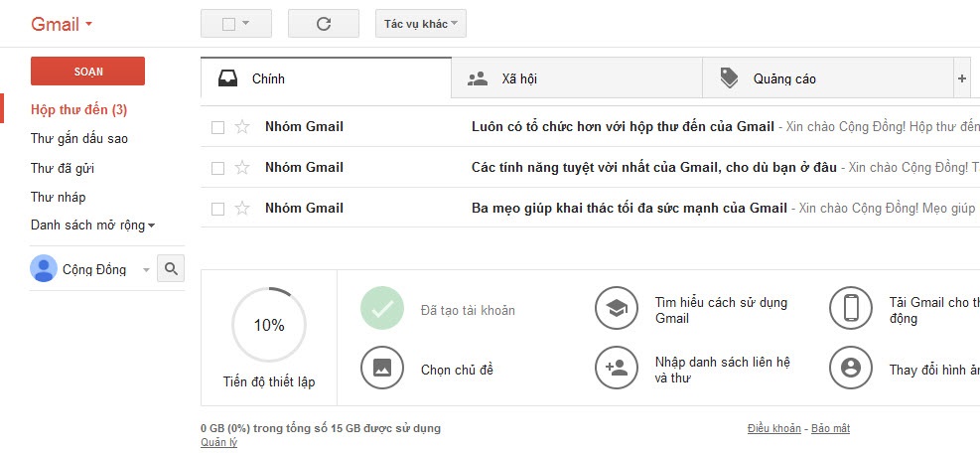Viewport: 980px width, 453px height.
Task: Click the 'Bảo mật' link
Action: (x=831, y=428)
